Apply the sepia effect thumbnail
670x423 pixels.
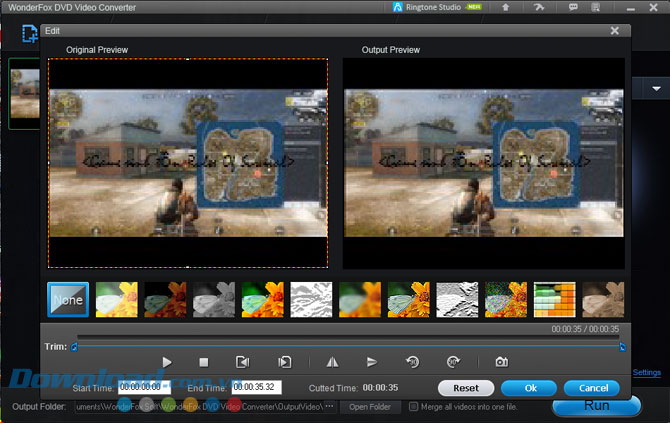coord(603,300)
